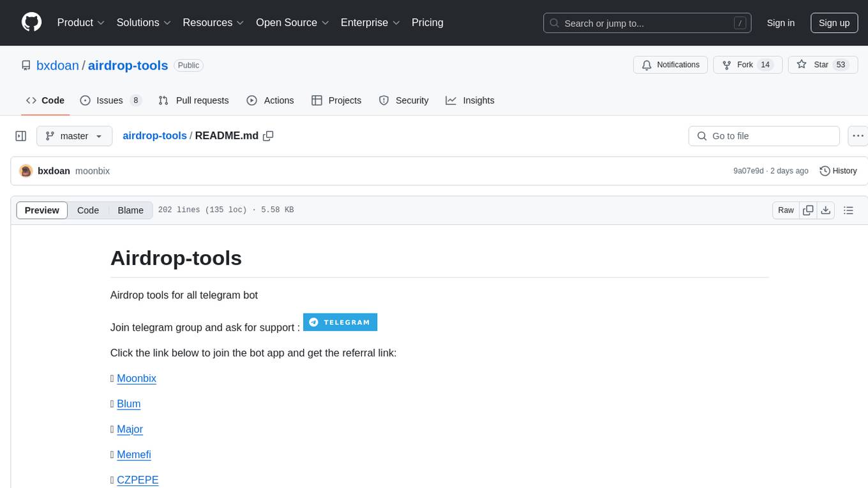Switch to the Security tab
Screen dimensions: 868x488
[403, 100]
